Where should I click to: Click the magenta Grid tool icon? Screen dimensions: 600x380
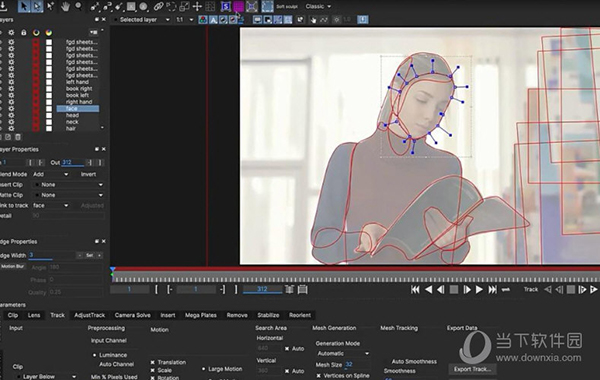coord(238,7)
